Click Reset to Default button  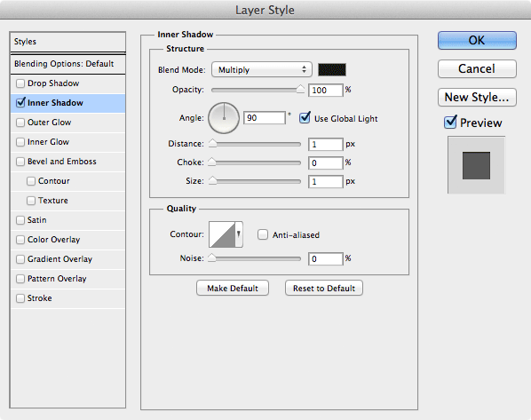324,288
